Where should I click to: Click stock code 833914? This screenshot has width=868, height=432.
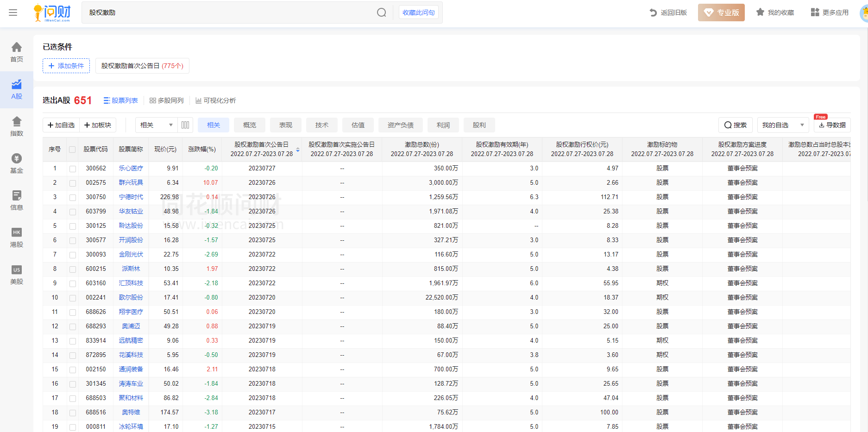tap(96, 341)
